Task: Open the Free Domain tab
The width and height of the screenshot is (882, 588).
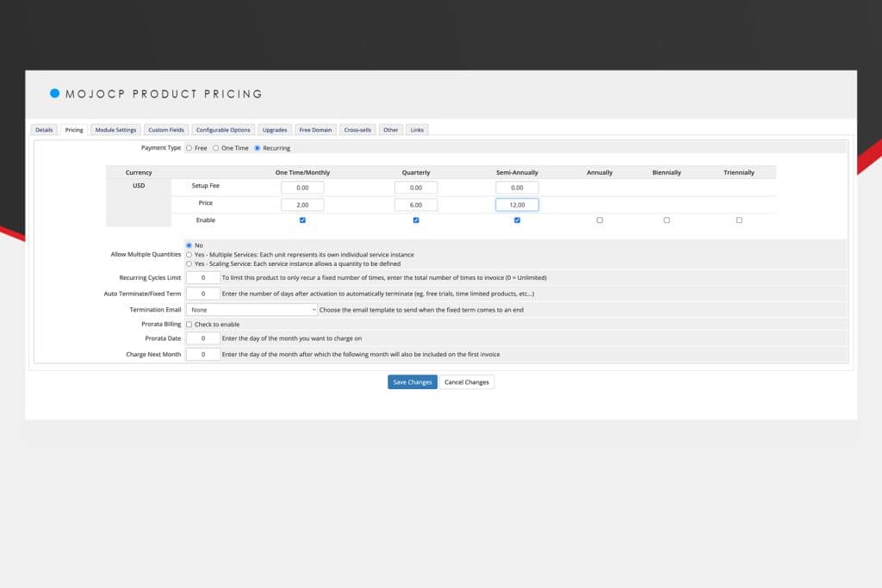Action: pyautogui.click(x=315, y=130)
